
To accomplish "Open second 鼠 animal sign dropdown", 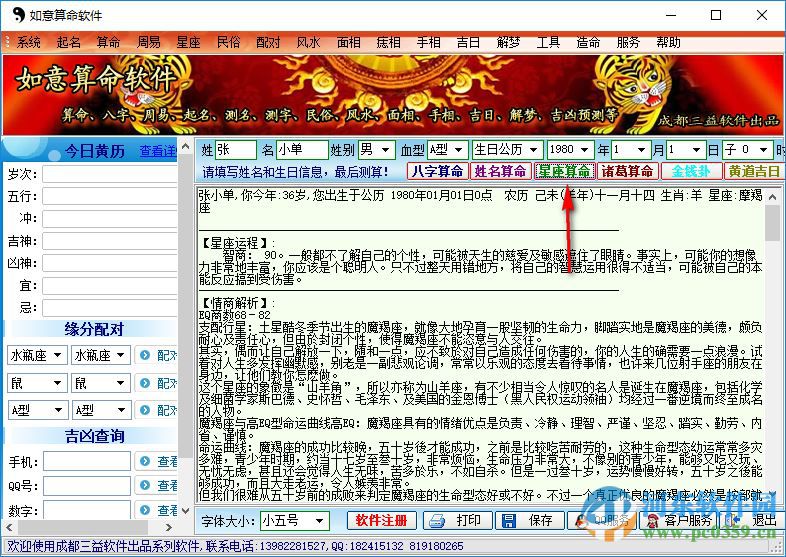I will (x=101, y=384).
